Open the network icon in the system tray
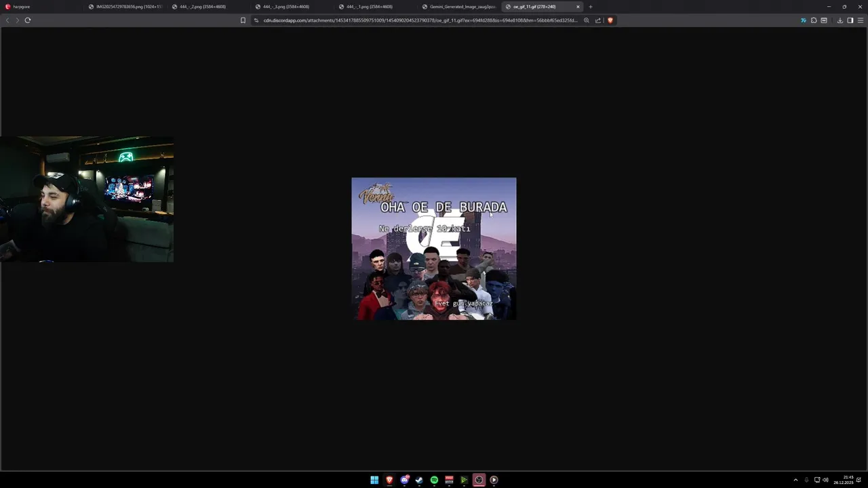 [x=817, y=480]
